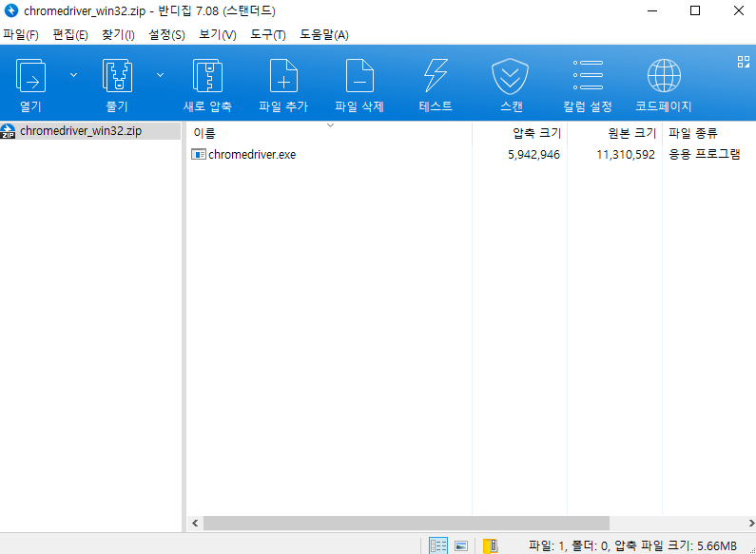Maximize the Bandizip window

(695, 10)
